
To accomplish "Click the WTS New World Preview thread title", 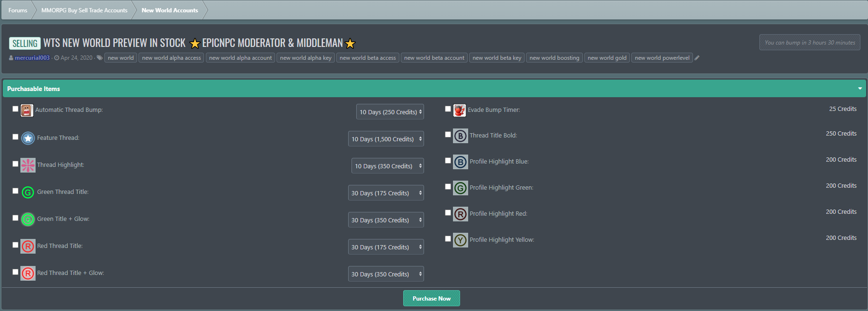I will (x=199, y=43).
